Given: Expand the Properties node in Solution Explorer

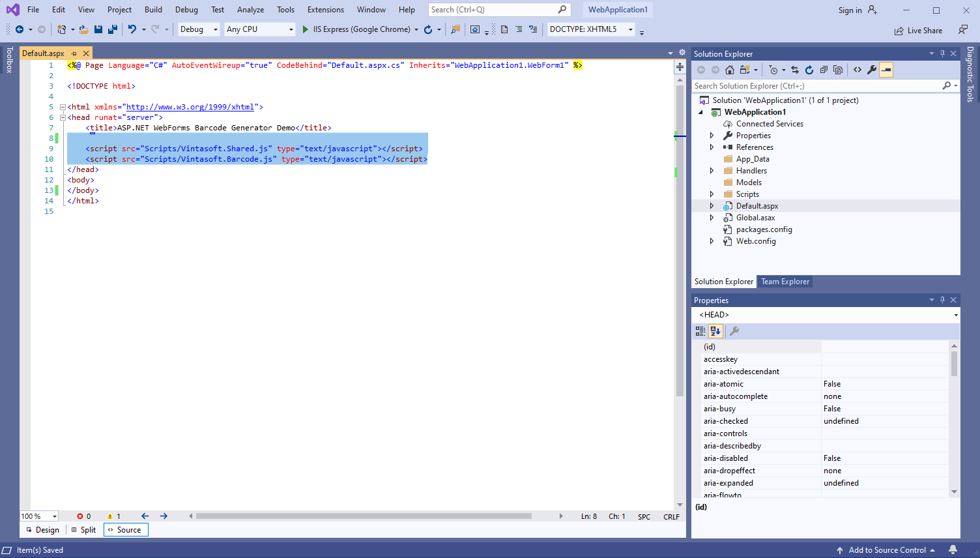Looking at the screenshot, I should (x=712, y=136).
